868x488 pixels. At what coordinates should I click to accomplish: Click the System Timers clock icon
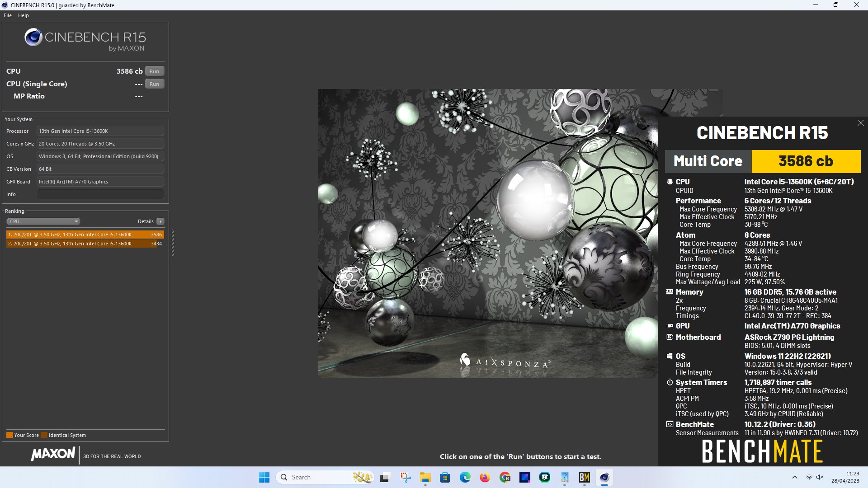coord(670,382)
